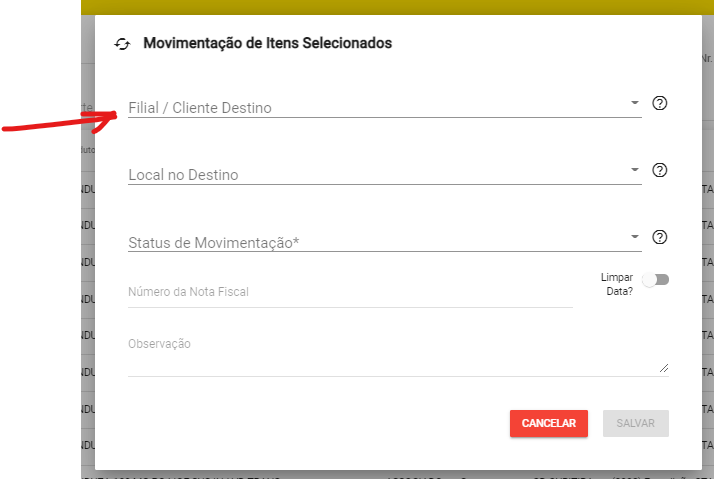Expand Filial / Cliente Destino dropdown arrow
Viewport: 714px width, 479px height.
tap(635, 103)
